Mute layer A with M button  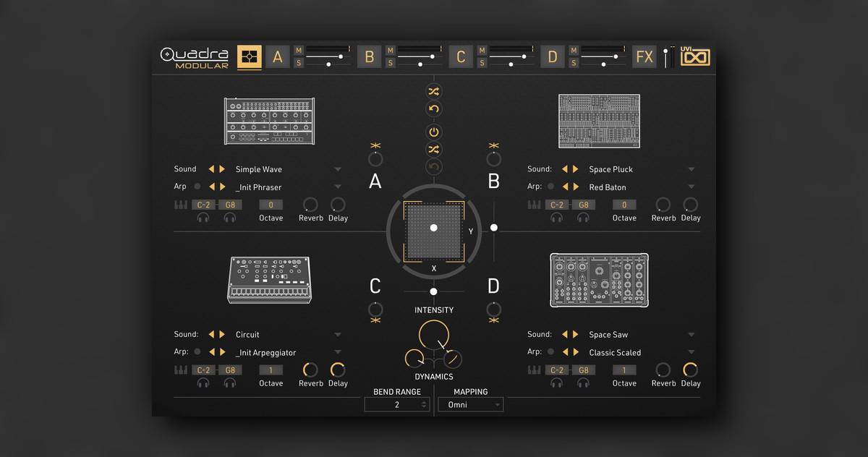(x=299, y=50)
